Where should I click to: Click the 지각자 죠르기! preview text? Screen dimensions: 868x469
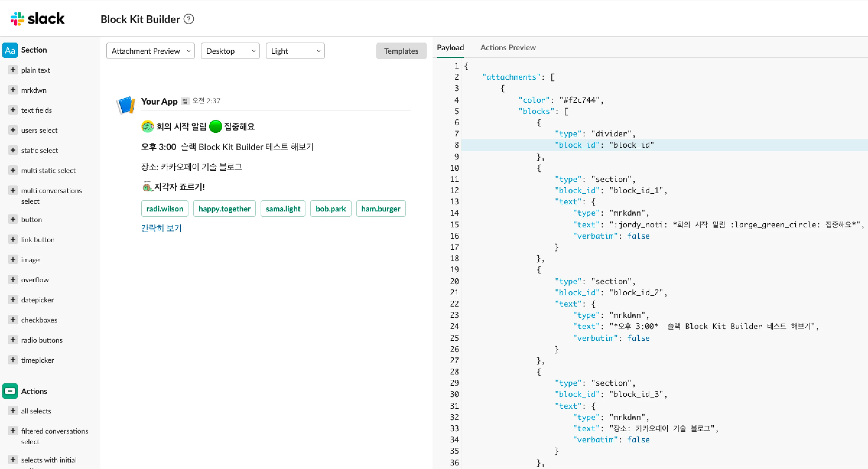(179, 187)
